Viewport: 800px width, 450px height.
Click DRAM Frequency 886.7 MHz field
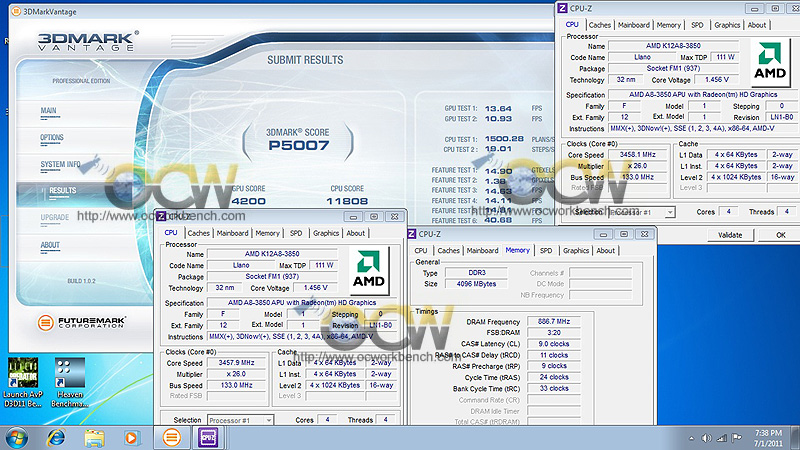coord(554,321)
